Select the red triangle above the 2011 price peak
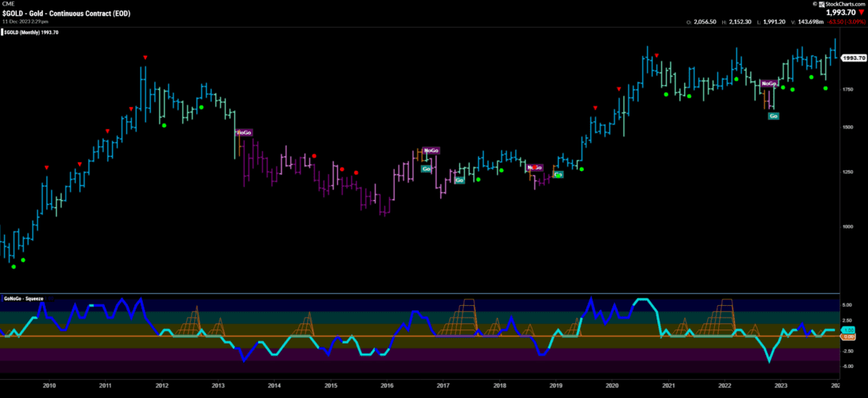868x398 pixels. tap(144, 58)
